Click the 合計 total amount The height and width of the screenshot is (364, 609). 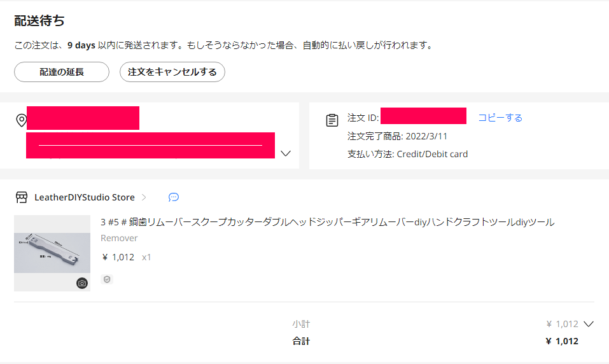point(562,341)
